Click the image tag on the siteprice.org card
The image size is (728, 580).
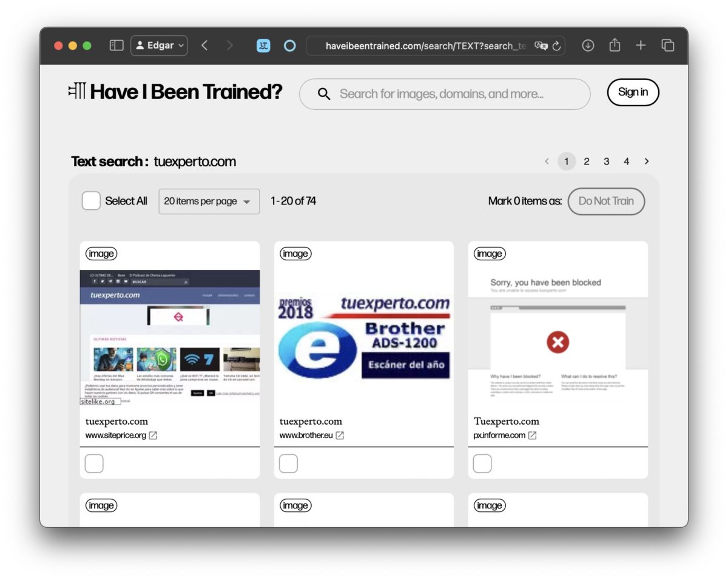click(x=101, y=254)
